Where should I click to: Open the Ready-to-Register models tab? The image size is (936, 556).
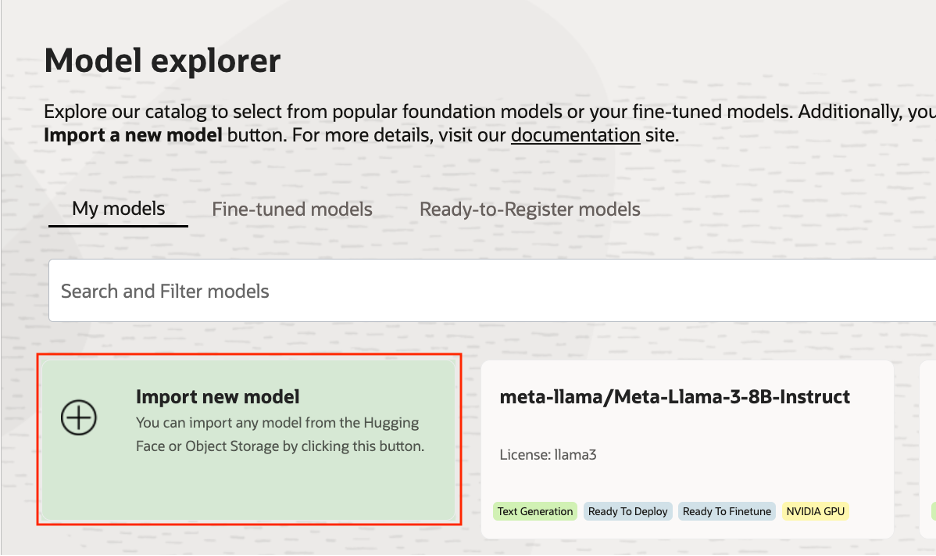pos(530,209)
